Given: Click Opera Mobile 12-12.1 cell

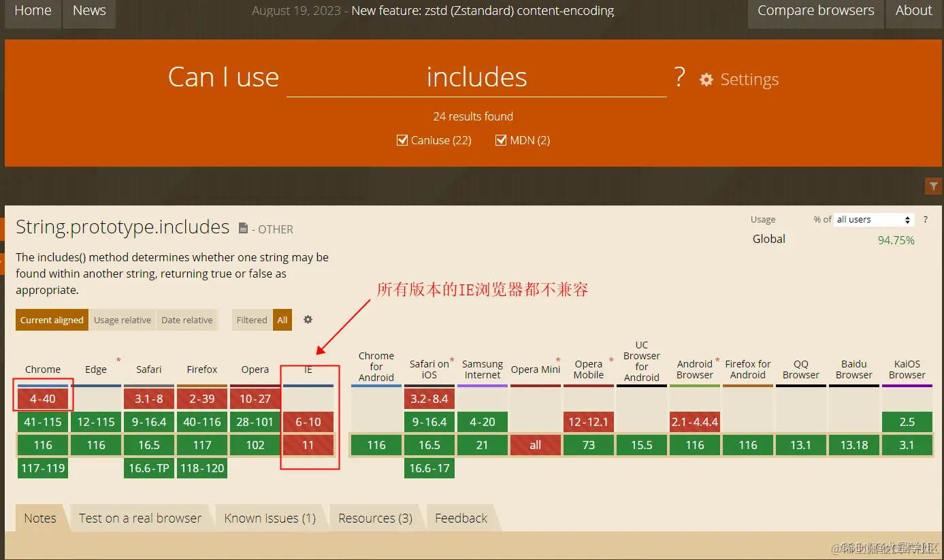Looking at the screenshot, I should tap(589, 422).
